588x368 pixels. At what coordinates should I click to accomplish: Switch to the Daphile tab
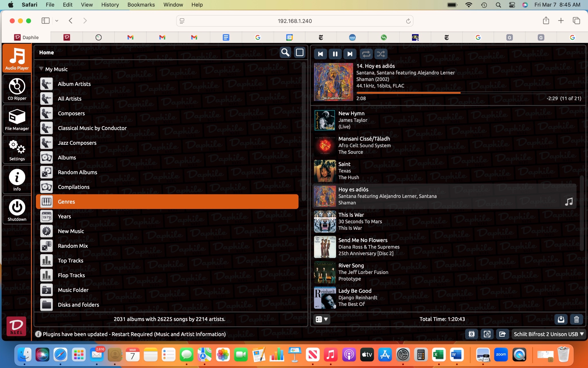(x=26, y=37)
